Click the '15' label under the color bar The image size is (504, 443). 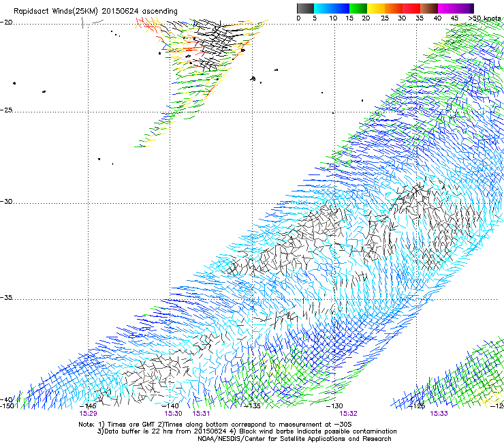[349, 18]
